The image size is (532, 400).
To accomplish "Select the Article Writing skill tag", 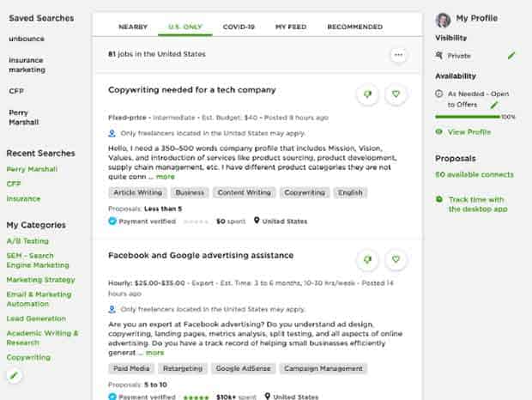I will pyautogui.click(x=138, y=193).
